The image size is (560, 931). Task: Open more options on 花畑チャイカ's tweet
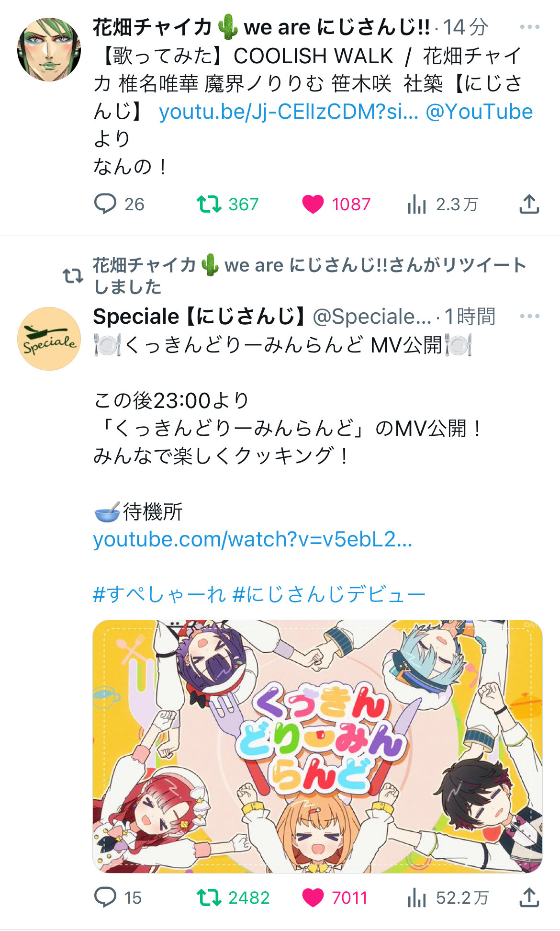529,27
